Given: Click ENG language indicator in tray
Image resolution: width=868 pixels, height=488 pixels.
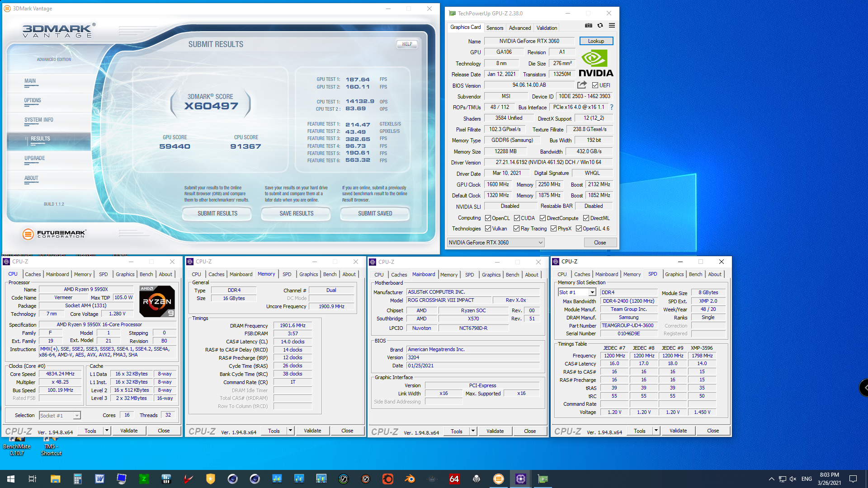Looking at the screenshot, I should pos(807,479).
